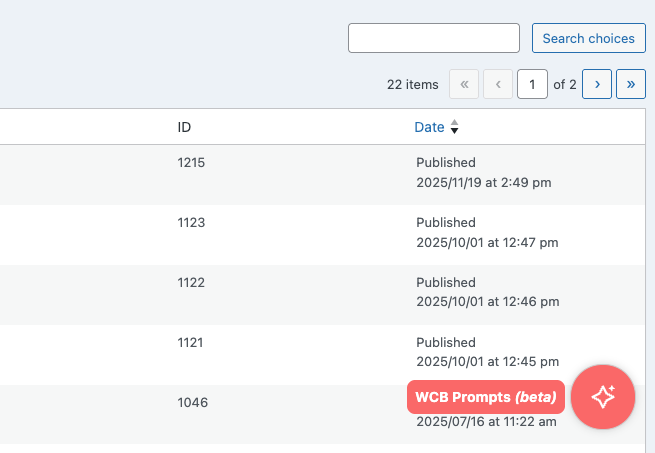Click the 2025/11/19 at 2:49 pm date
The height and width of the screenshot is (453, 655).
(x=484, y=183)
